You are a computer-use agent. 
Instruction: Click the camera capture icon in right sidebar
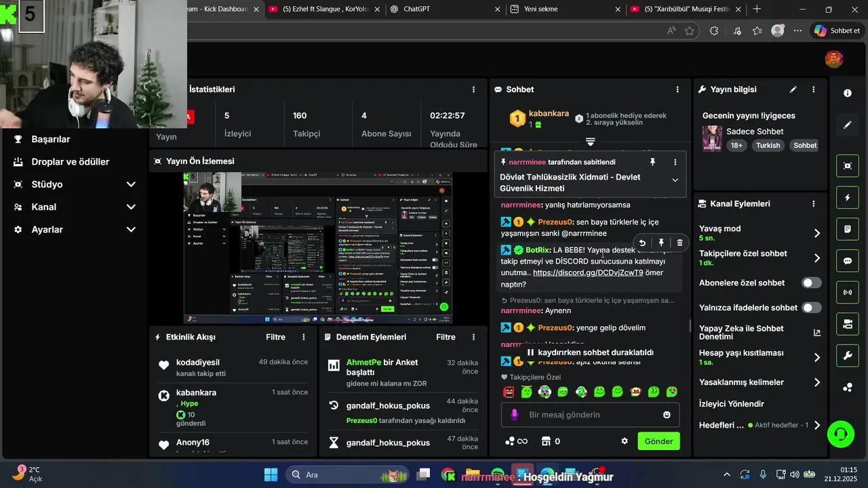(847, 166)
